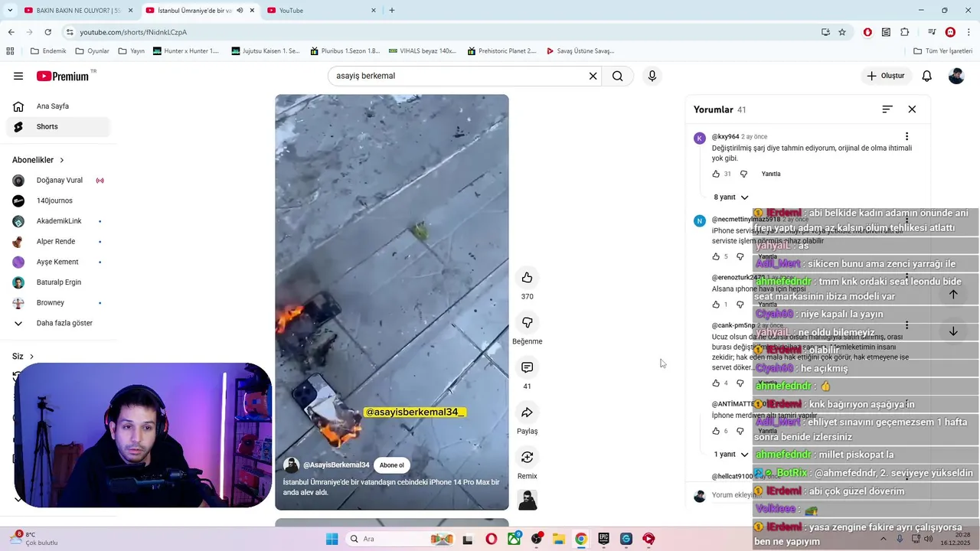980x551 pixels.
Task: Click the Oluştur create button
Action: [x=886, y=76]
